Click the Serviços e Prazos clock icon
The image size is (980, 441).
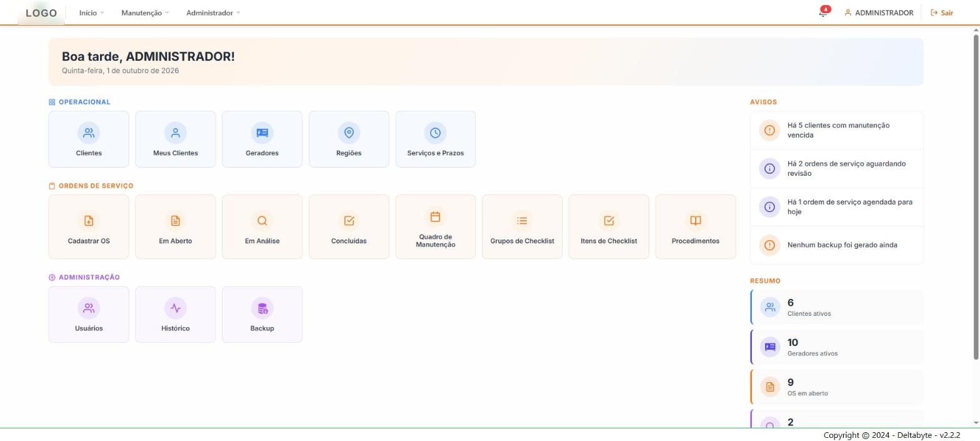[x=436, y=133]
